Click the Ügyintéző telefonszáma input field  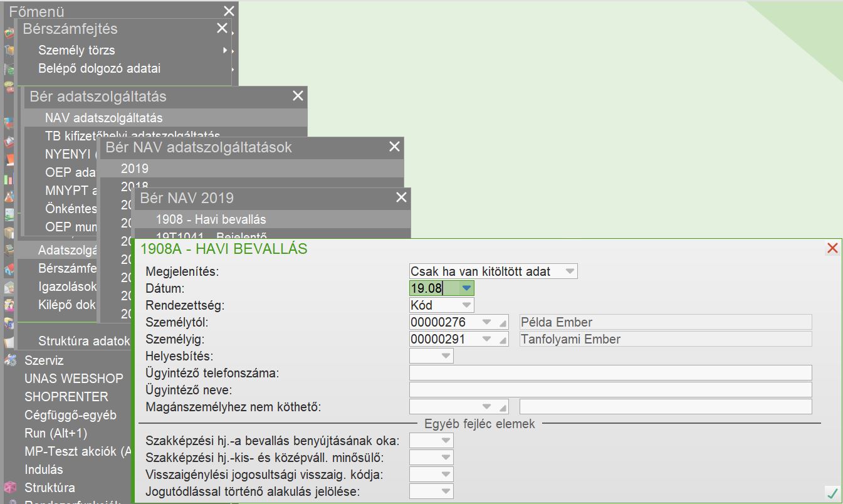tap(610, 373)
